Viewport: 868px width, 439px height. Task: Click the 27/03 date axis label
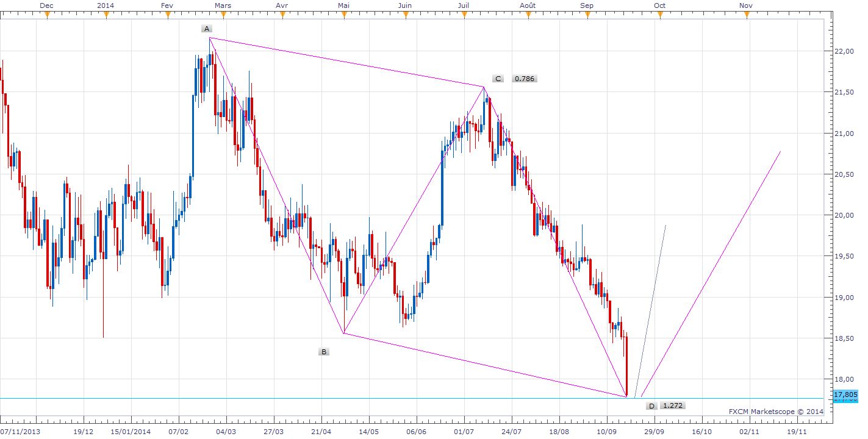(x=273, y=432)
